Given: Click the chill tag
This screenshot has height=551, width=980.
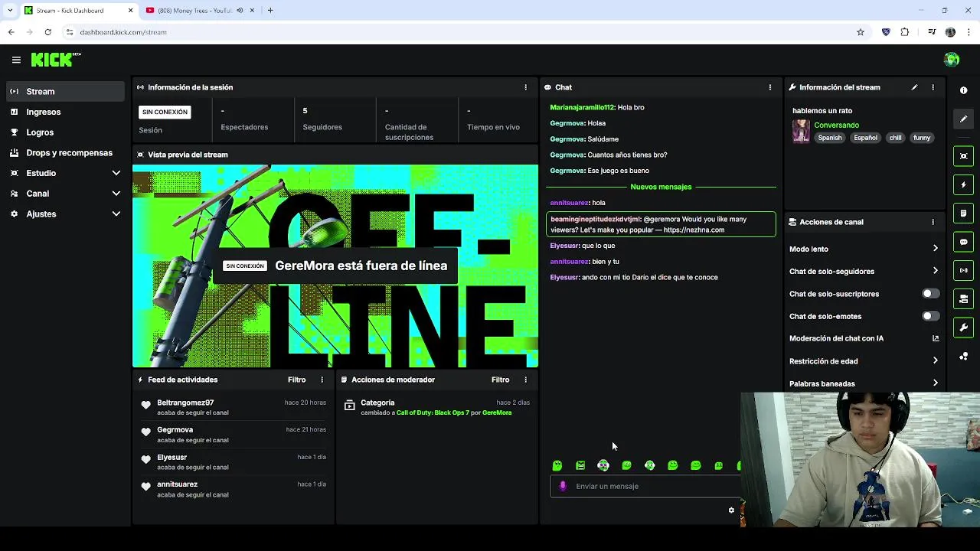Looking at the screenshot, I should (895, 138).
